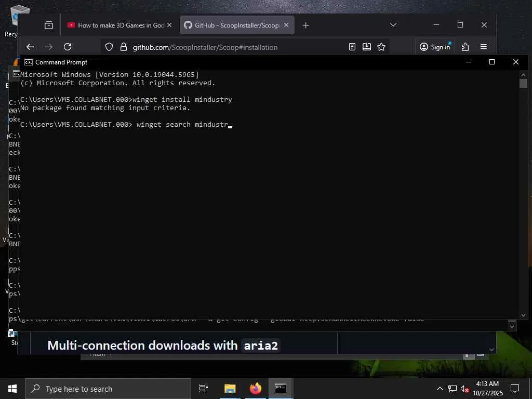Click the install/save page icon in address bar

367,47
